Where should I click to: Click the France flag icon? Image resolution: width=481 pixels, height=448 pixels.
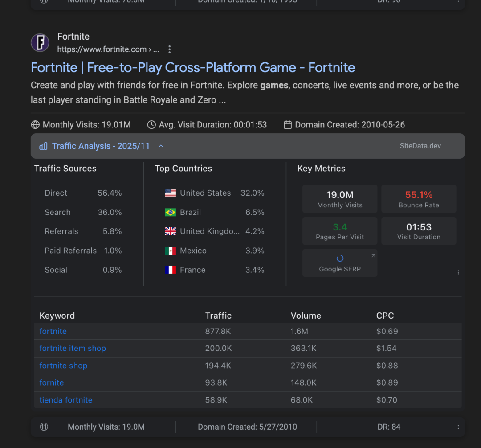[171, 270]
